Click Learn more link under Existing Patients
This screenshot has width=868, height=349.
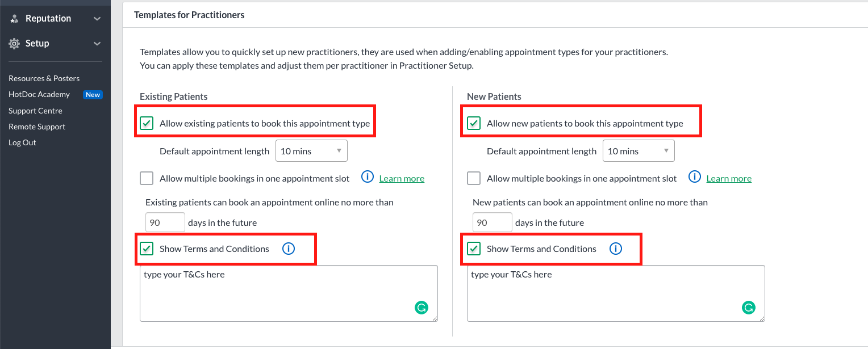pyautogui.click(x=402, y=178)
